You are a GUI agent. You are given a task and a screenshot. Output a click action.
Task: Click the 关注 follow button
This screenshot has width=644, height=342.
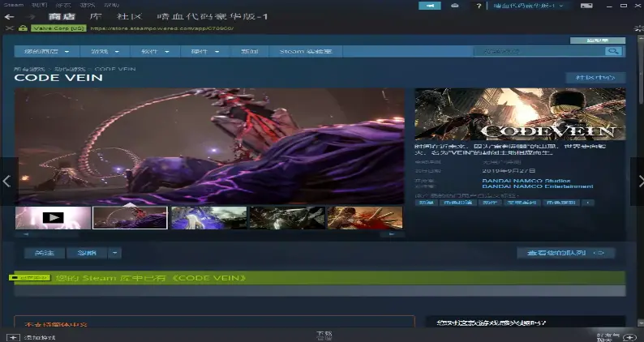[45, 253]
